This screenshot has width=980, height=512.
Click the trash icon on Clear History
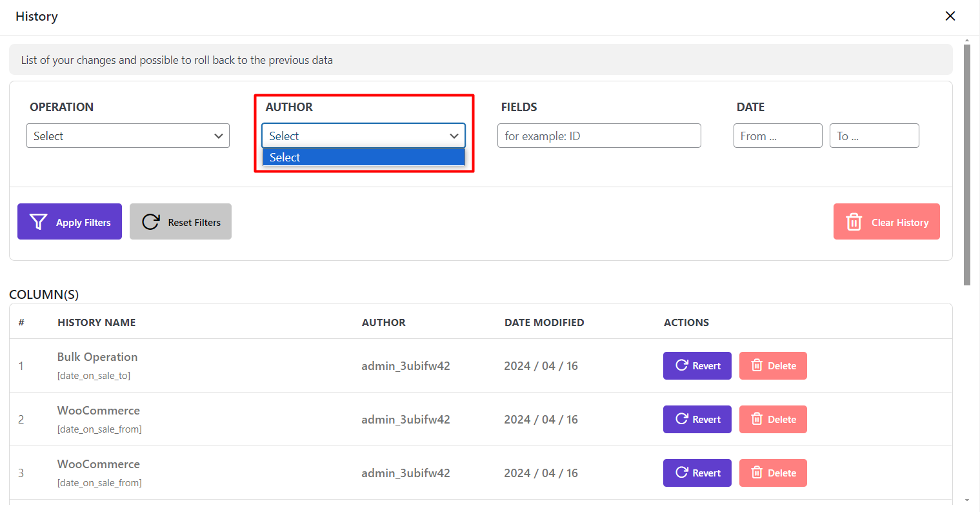854,222
